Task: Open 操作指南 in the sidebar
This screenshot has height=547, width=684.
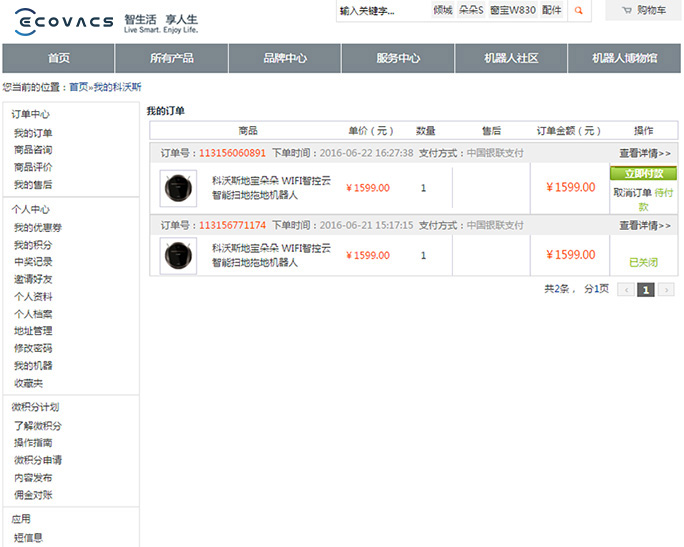Action: (33, 443)
